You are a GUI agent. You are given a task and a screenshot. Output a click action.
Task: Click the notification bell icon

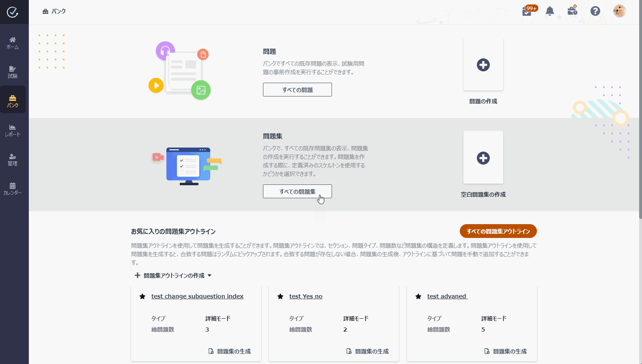tap(549, 11)
